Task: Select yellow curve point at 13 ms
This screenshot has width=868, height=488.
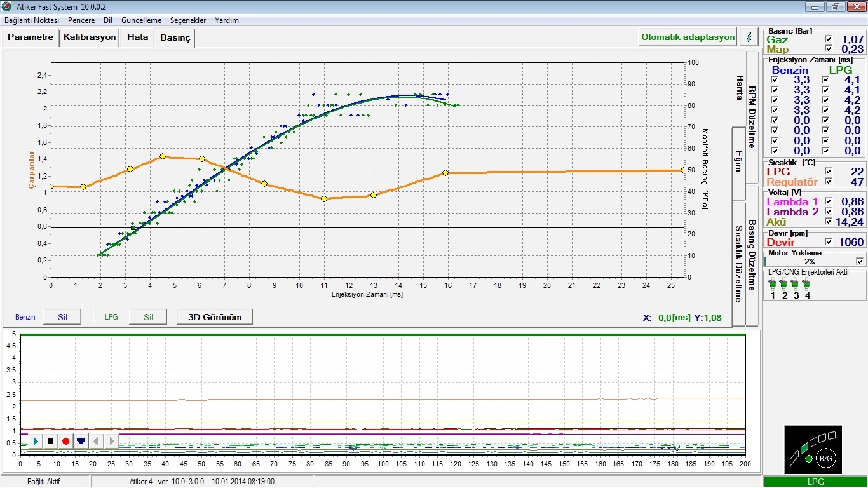Action: 374,195
